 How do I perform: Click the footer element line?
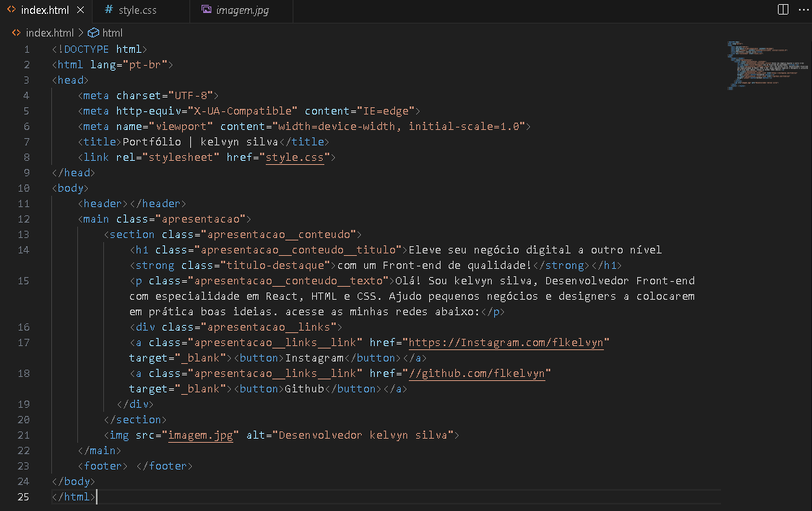coord(135,466)
